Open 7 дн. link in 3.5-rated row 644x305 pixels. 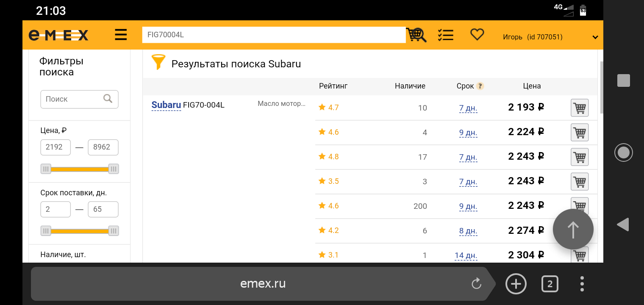[x=468, y=182]
